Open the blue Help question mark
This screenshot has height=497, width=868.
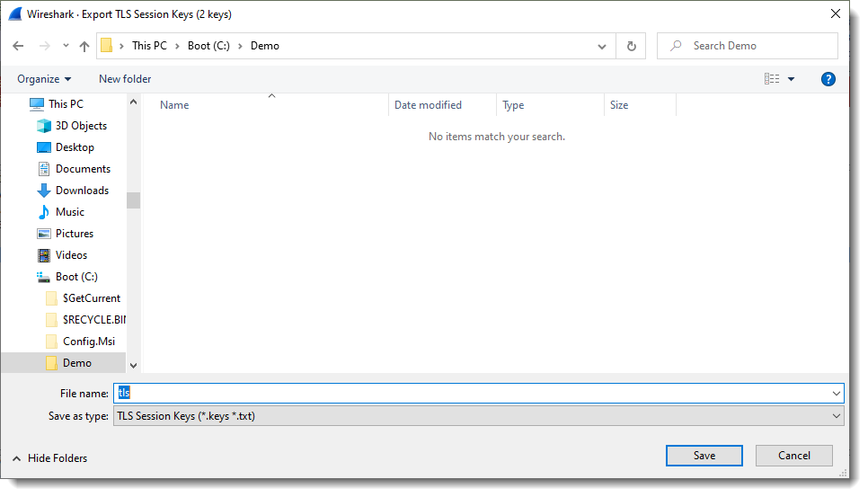pos(828,79)
